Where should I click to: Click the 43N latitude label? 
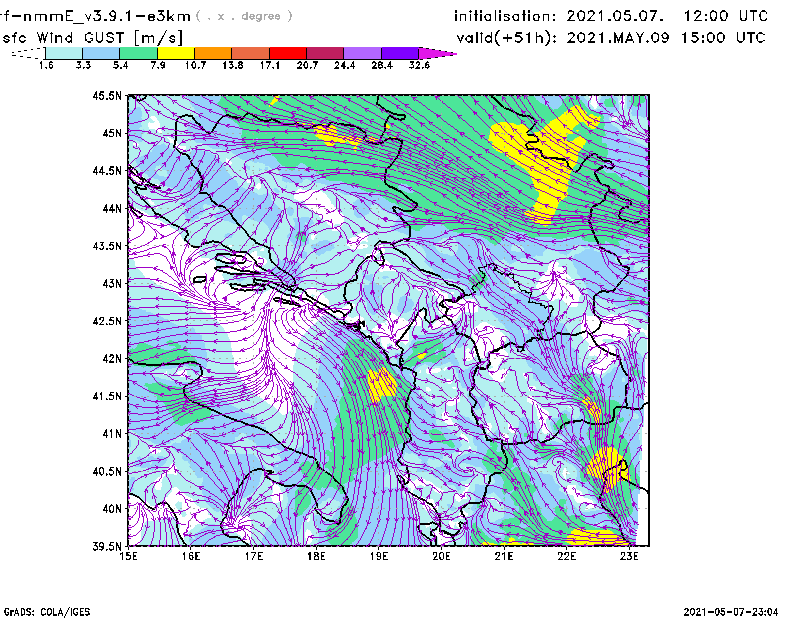[112, 283]
